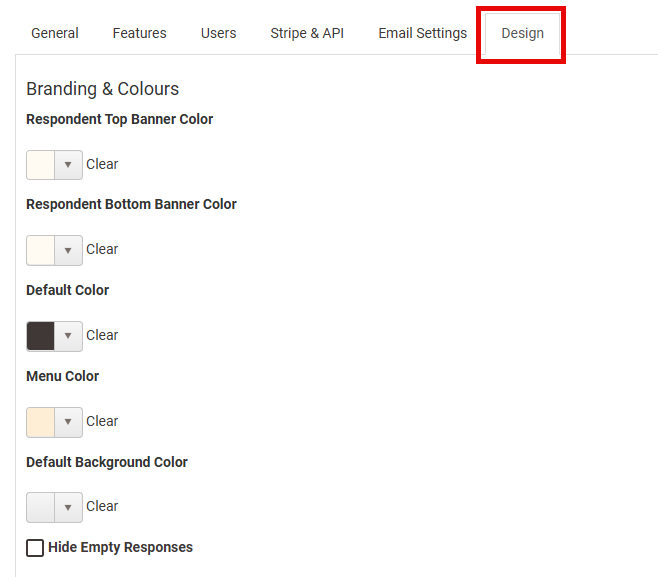Select the Design tab
This screenshot has height=577, width=658.
[522, 33]
